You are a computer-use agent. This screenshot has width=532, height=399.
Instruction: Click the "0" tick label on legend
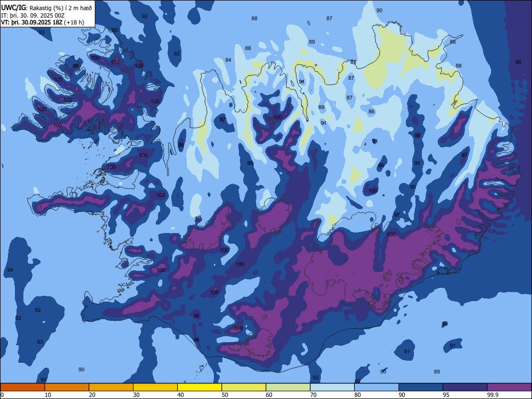click(2, 395)
